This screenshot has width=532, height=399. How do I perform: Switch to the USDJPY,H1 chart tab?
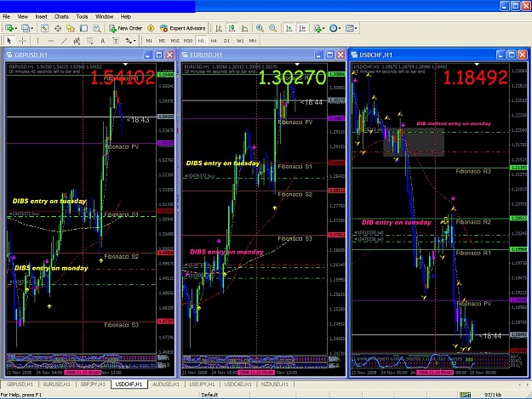point(203,384)
